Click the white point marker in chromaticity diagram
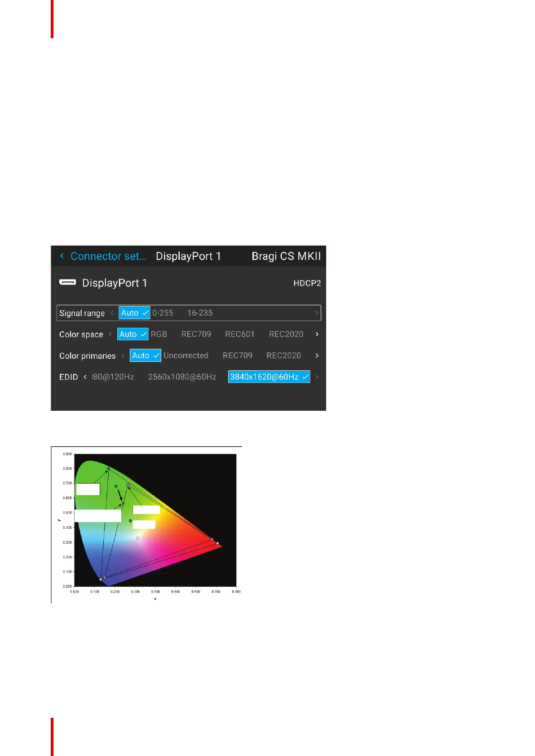This screenshot has height=756, width=535. pos(137,538)
